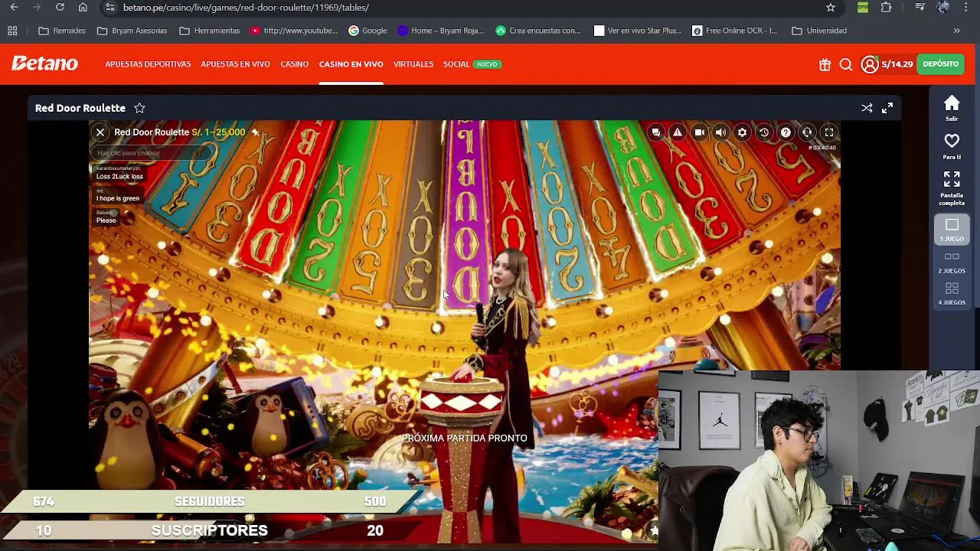
Task: Open Ver en vivo Star Plus bookmark
Action: pos(638,31)
